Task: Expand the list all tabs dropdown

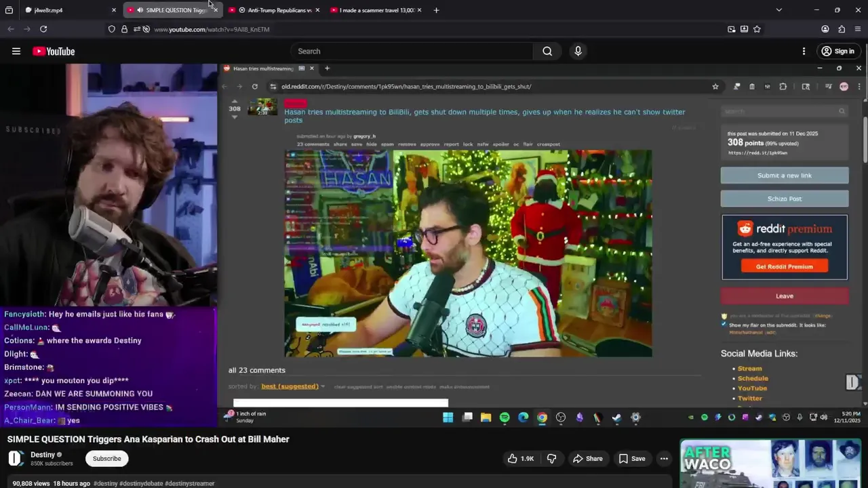Action: click(778, 10)
